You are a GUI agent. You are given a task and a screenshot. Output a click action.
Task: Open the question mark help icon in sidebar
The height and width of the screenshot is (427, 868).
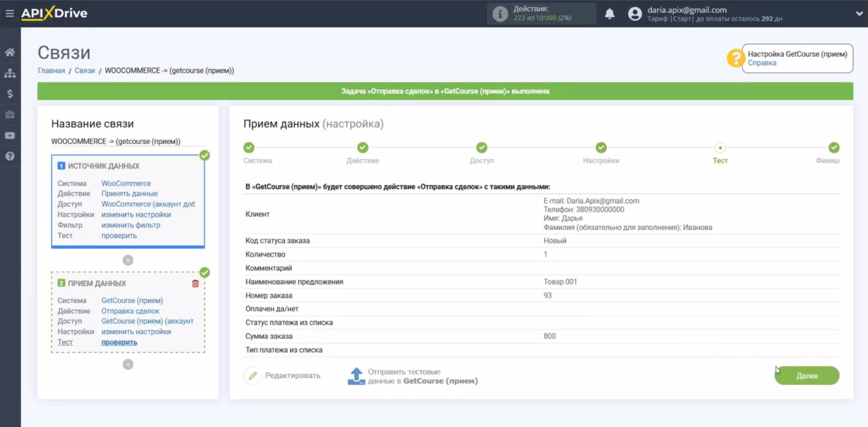(10, 156)
